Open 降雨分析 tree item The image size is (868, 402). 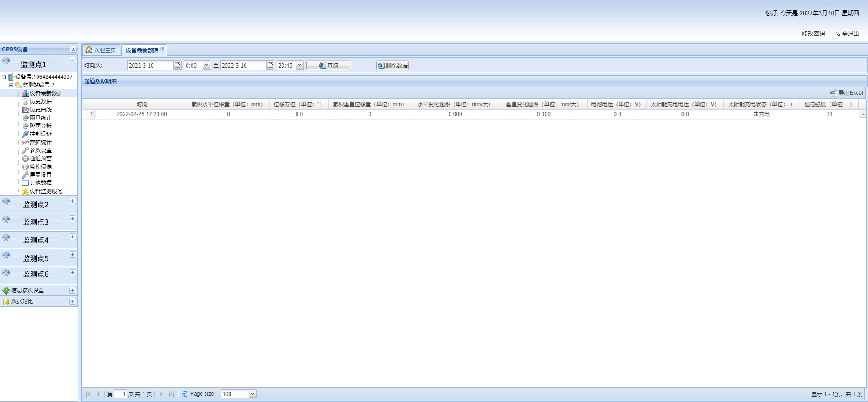click(x=41, y=126)
